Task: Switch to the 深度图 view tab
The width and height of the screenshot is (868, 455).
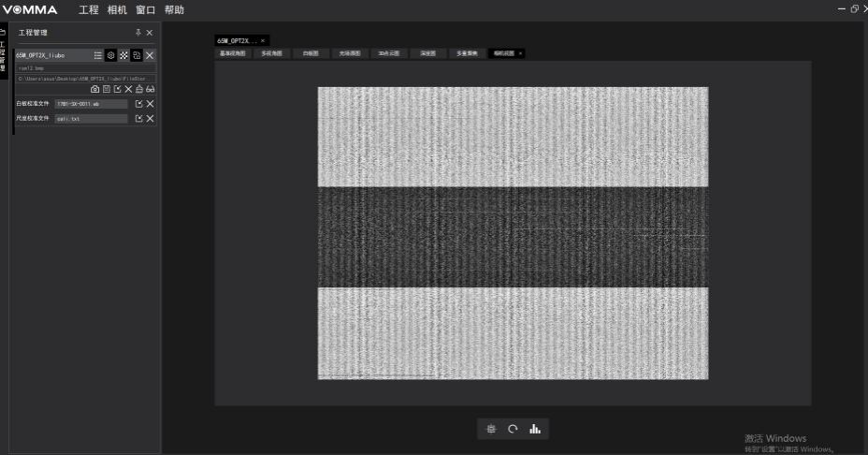Action: [428, 53]
